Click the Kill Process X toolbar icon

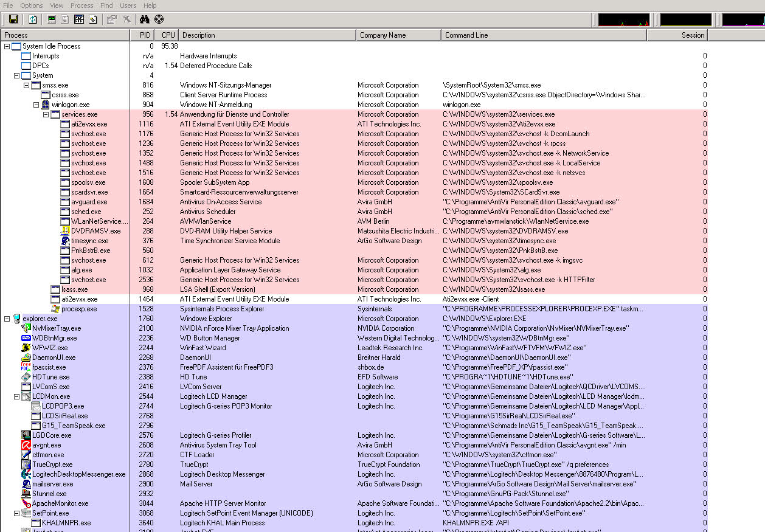coord(126,19)
